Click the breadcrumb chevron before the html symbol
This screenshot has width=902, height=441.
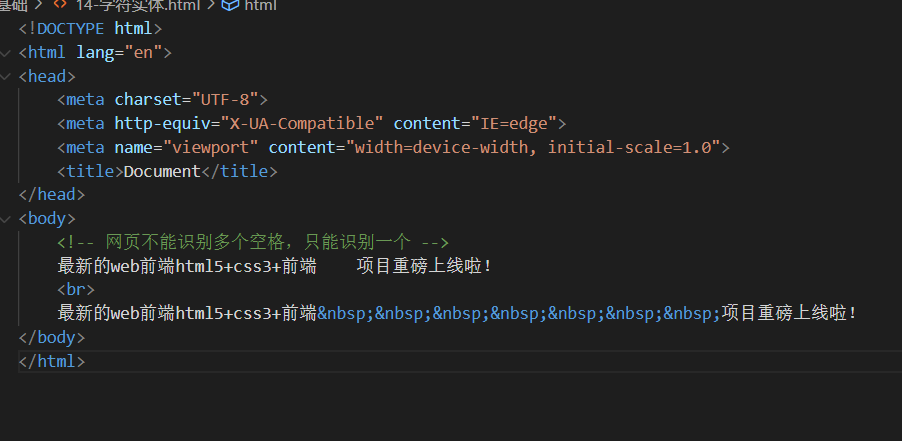[x=211, y=5]
